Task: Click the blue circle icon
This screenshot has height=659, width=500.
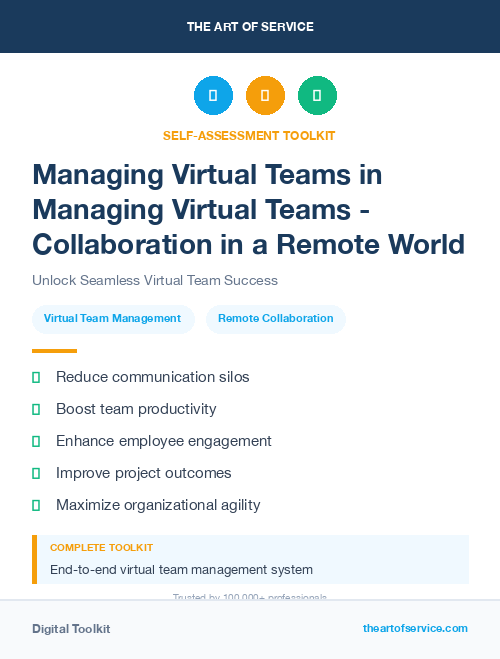Action: point(213,95)
